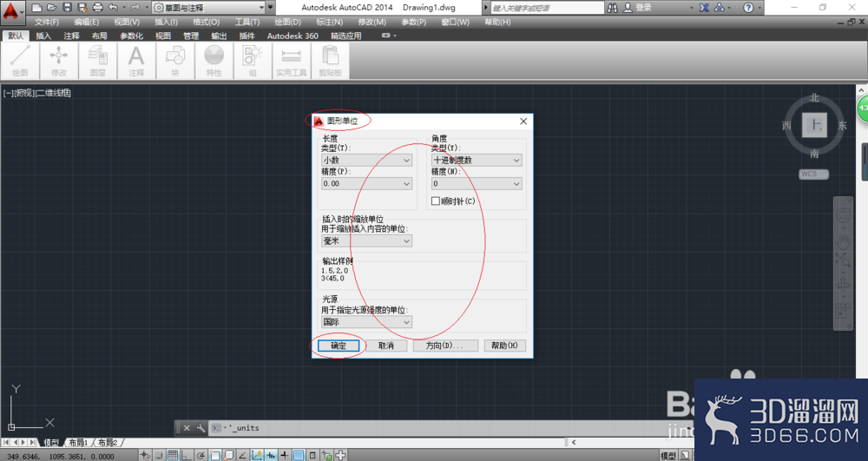
Task: Open the workspace dropdown 草图与注释
Action: pos(208,8)
